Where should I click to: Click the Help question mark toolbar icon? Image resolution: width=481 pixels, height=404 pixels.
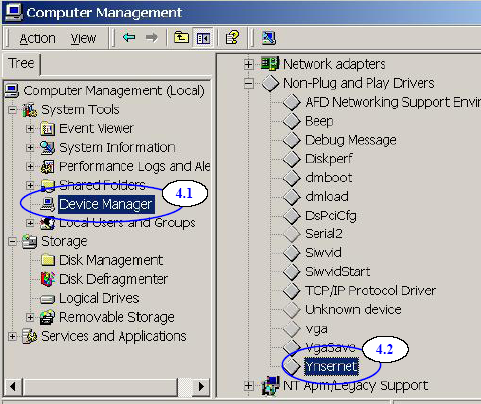coord(233,38)
